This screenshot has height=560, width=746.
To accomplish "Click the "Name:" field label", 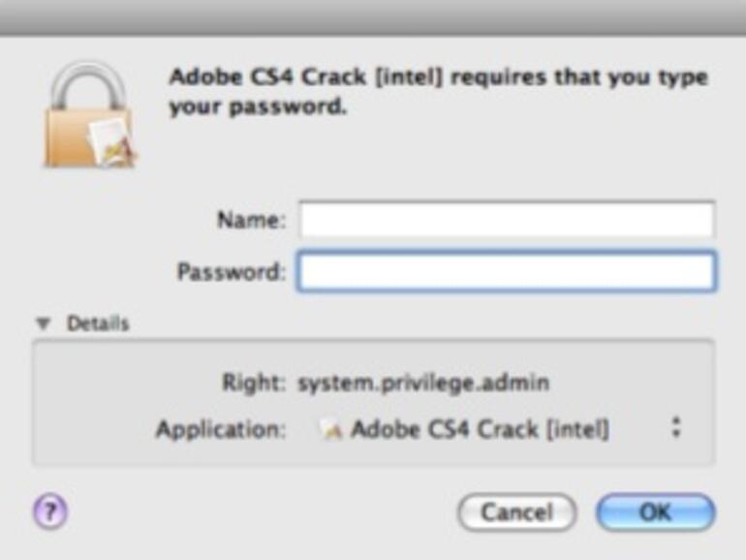I will coord(251,220).
